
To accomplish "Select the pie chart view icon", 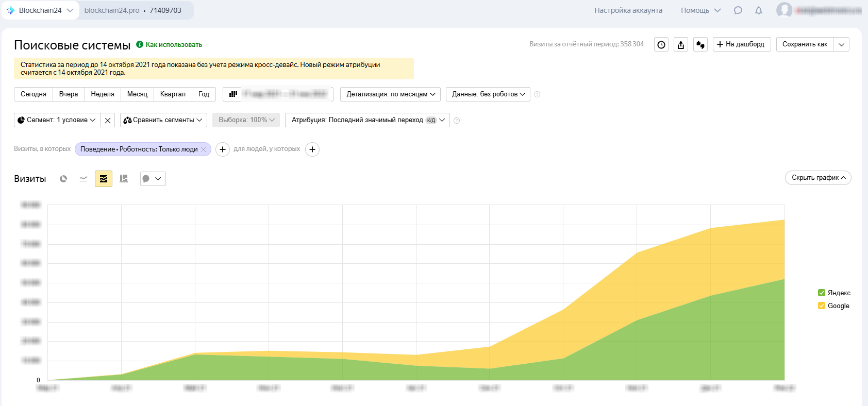I will click(63, 179).
